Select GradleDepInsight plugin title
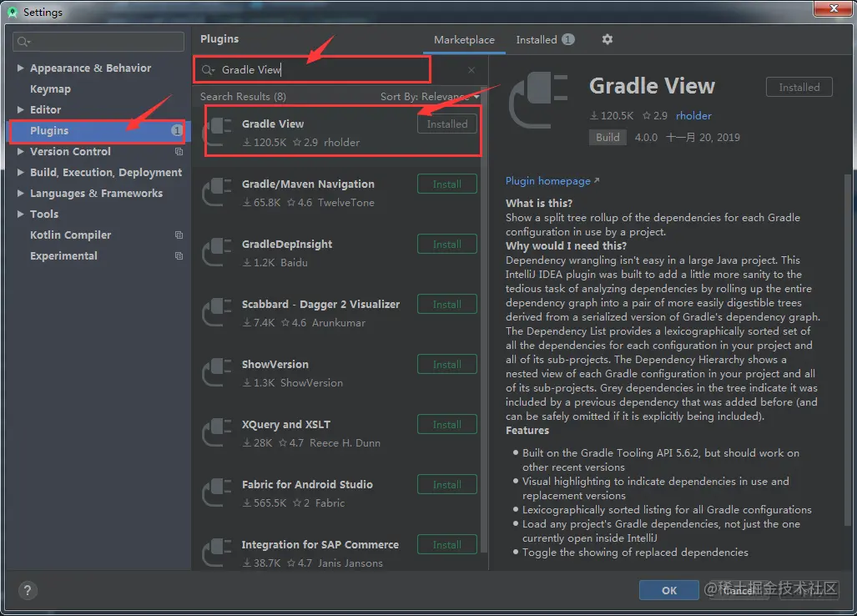The height and width of the screenshot is (616, 857). (x=287, y=245)
